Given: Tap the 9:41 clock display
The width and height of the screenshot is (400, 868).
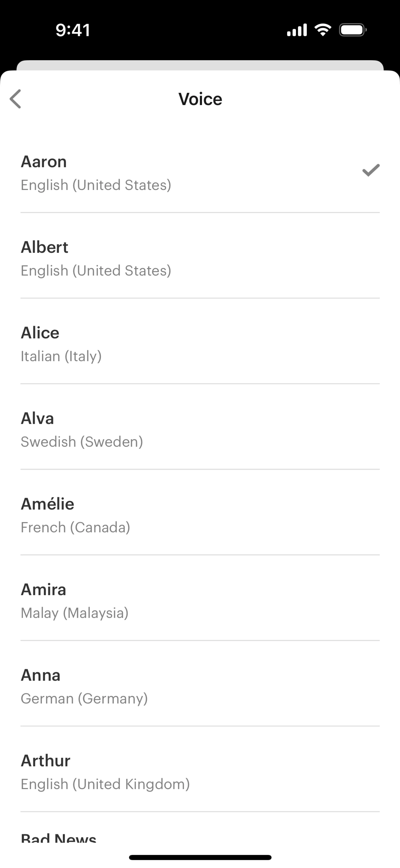Looking at the screenshot, I should [x=73, y=30].
